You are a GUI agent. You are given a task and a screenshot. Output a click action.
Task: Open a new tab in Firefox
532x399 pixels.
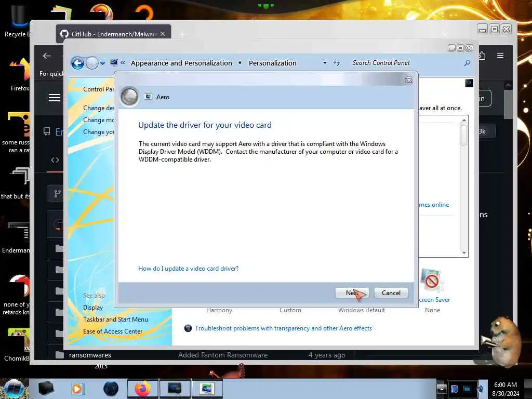pos(182,34)
